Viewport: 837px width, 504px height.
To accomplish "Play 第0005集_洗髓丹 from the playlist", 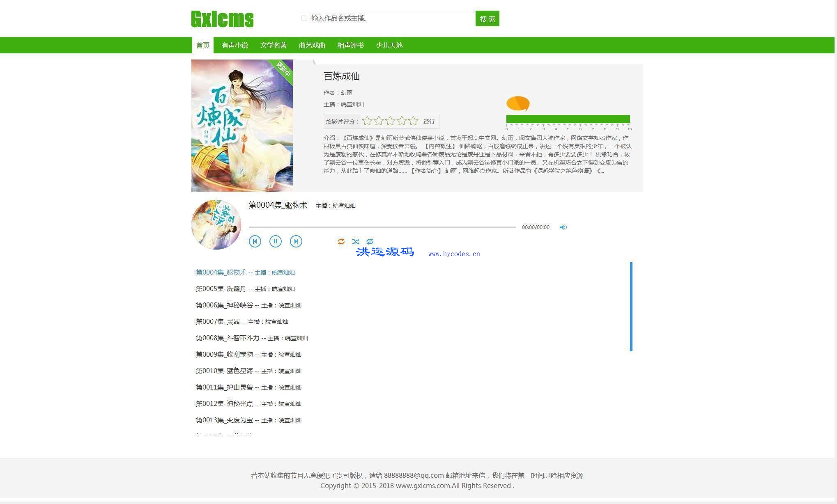I will pos(245,289).
